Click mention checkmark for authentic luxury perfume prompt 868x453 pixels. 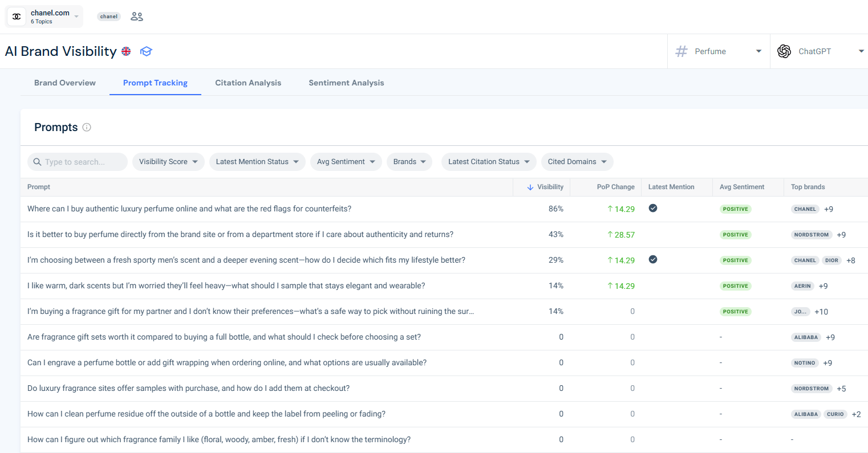click(653, 208)
